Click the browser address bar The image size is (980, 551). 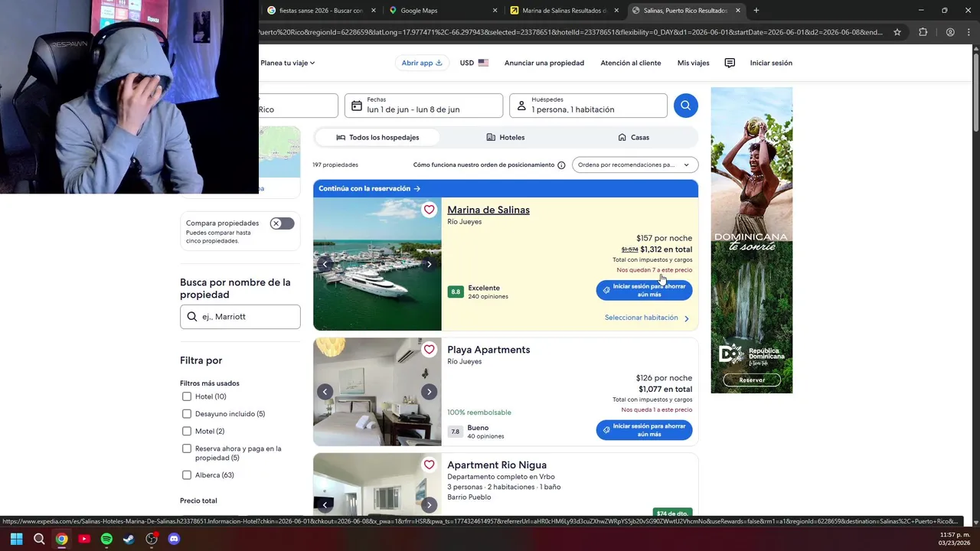[x=570, y=32]
